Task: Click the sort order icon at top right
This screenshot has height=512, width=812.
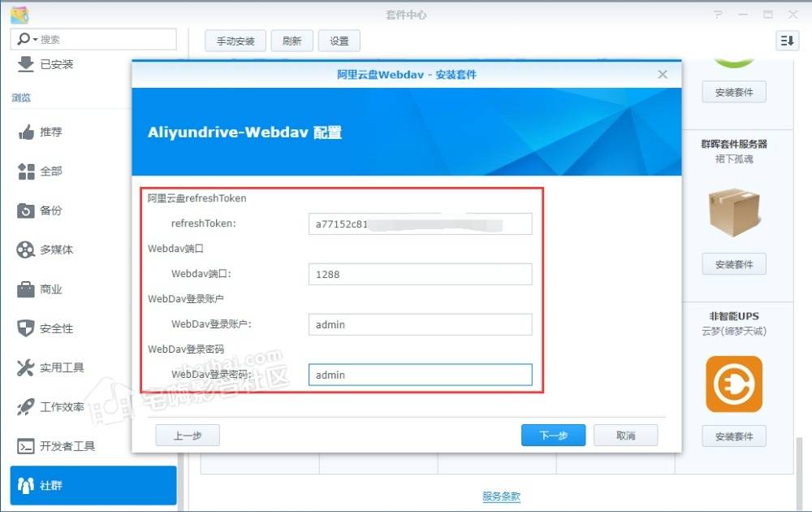Action: tap(787, 41)
